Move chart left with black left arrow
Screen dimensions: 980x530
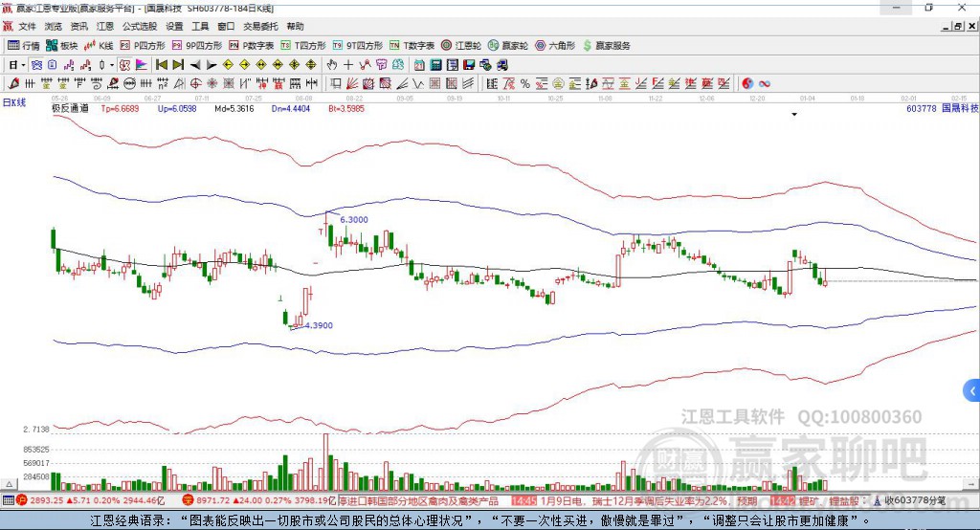pyautogui.click(x=195, y=65)
